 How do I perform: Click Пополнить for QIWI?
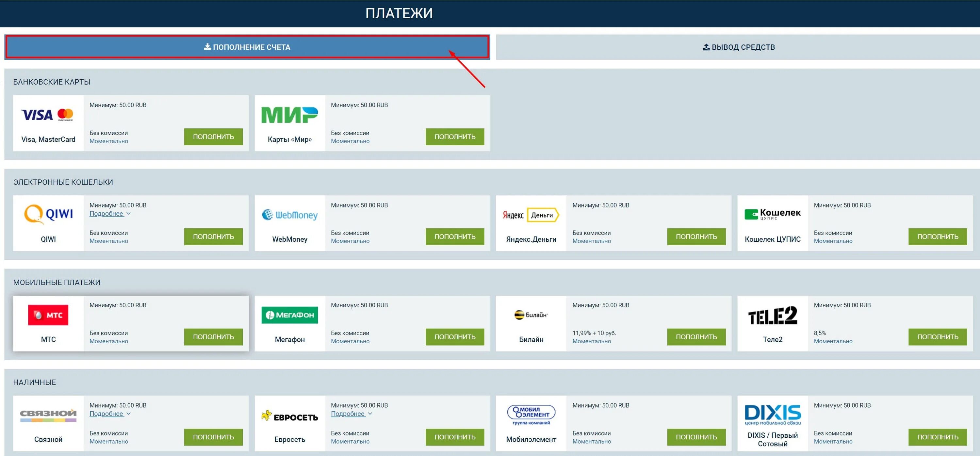[213, 236]
